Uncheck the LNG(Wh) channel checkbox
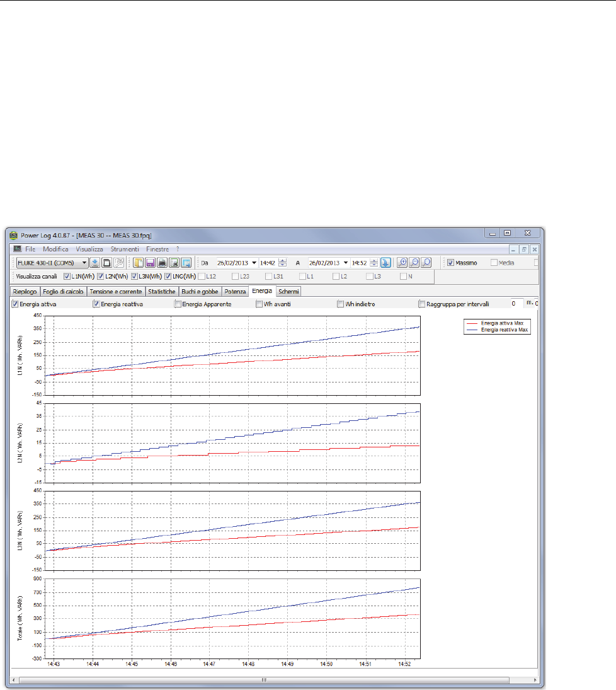The width and height of the screenshot is (616, 690). (168, 277)
